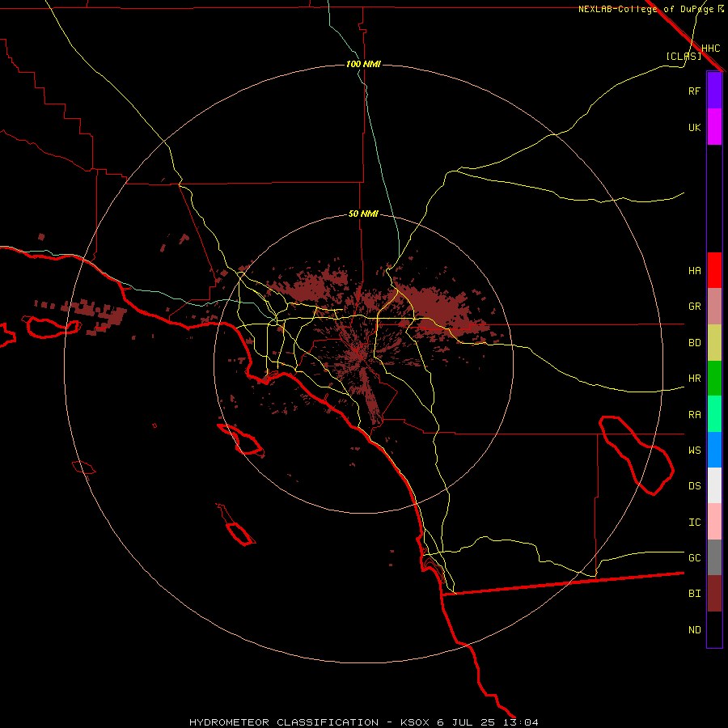Click the RF legend label
The width and height of the screenshot is (728, 728).
coord(694,91)
